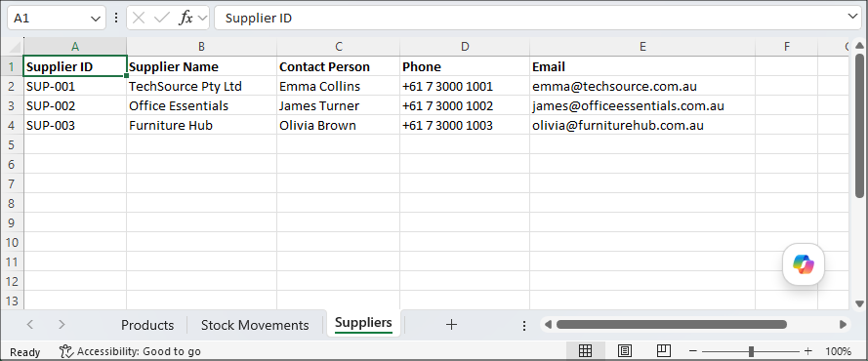Select the Suppliers sheet tab

(x=363, y=323)
